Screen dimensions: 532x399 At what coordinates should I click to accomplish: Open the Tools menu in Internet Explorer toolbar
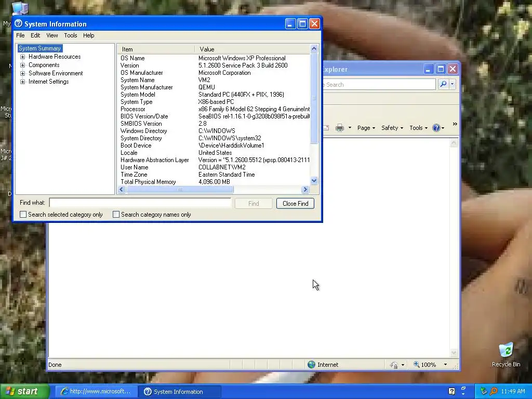[418, 128]
